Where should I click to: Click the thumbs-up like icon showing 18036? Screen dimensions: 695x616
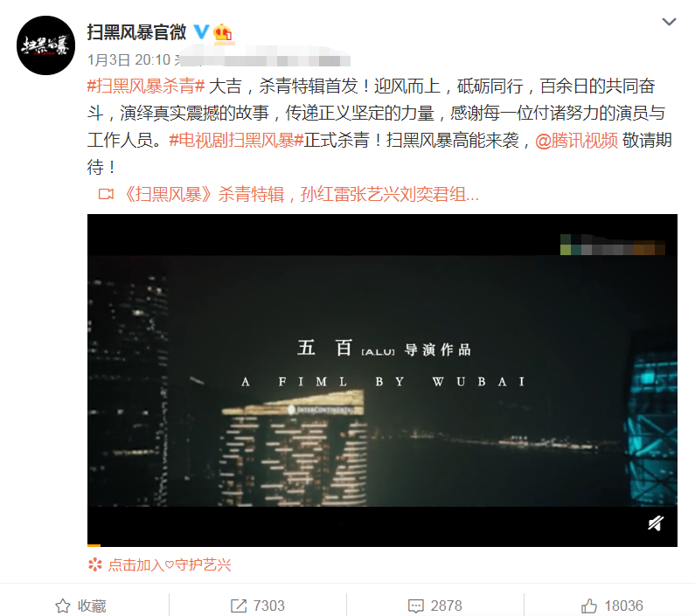coord(589,606)
